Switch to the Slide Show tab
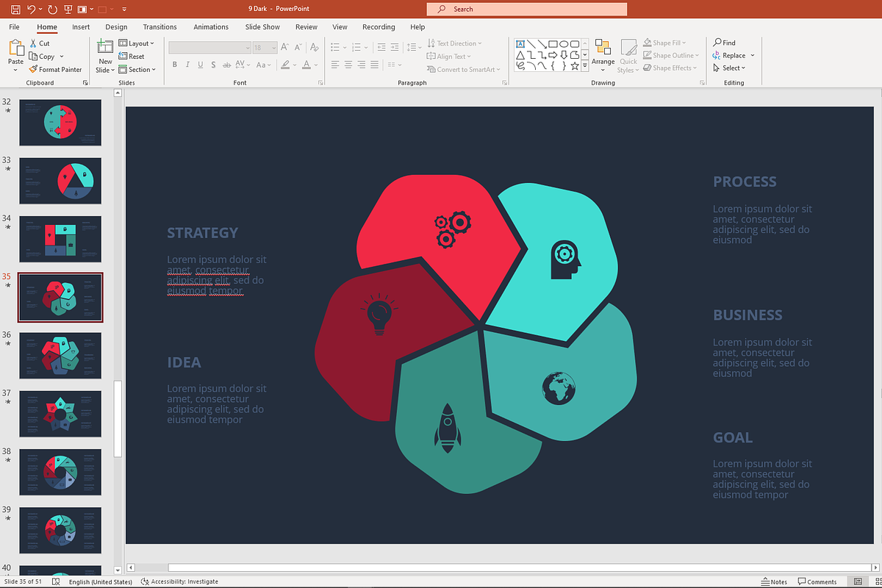This screenshot has width=882, height=588. pos(262,27)
